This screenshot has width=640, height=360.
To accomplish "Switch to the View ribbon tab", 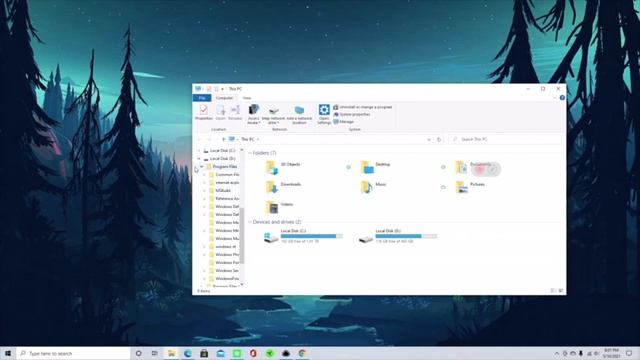I will 247,98.
